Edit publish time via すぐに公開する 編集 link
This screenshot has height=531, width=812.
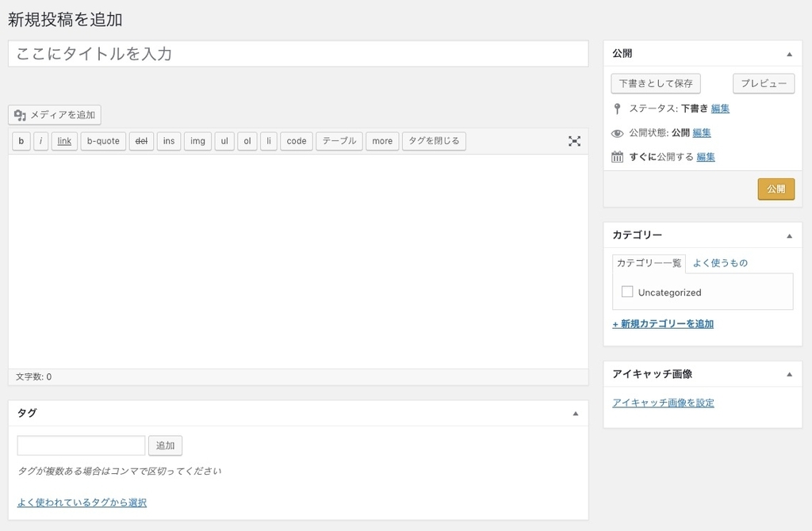click(705, 157)
